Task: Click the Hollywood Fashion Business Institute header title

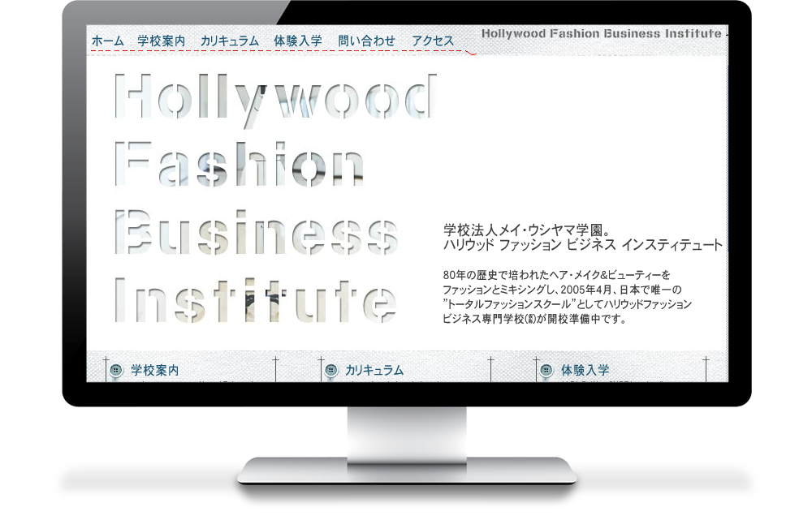Action: pos(601,33)
